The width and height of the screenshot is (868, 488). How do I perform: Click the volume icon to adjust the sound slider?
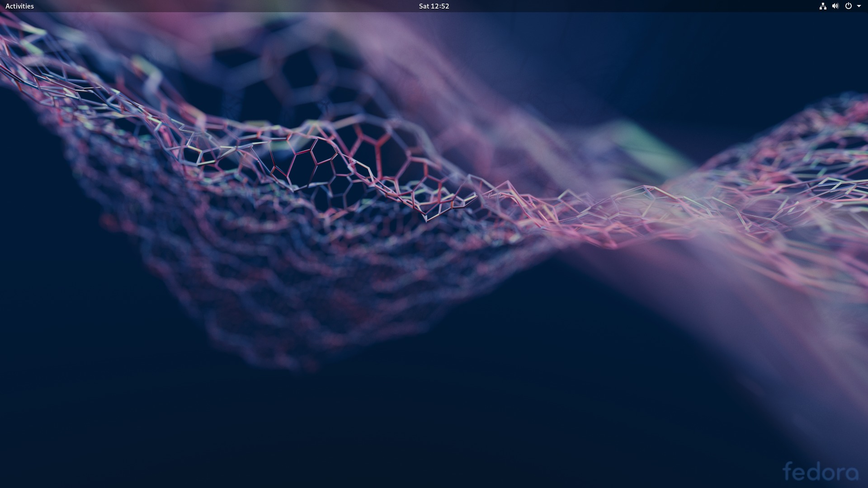click(x=835, y=6)
